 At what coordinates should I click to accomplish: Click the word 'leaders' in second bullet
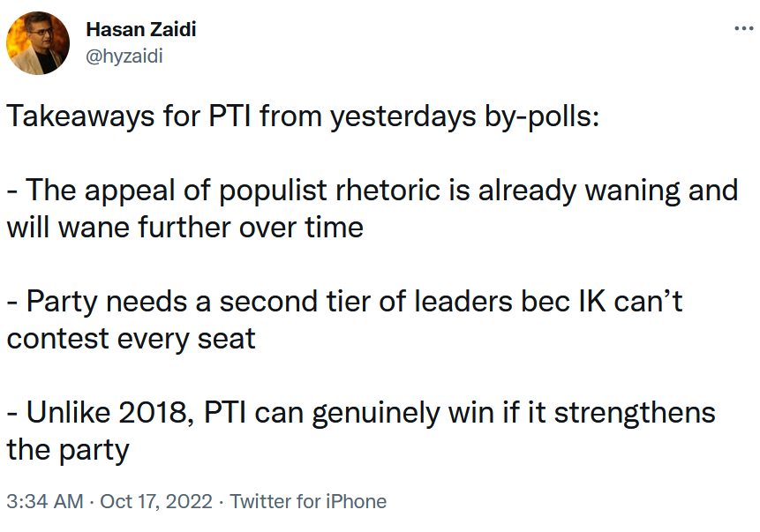point(463,302)
